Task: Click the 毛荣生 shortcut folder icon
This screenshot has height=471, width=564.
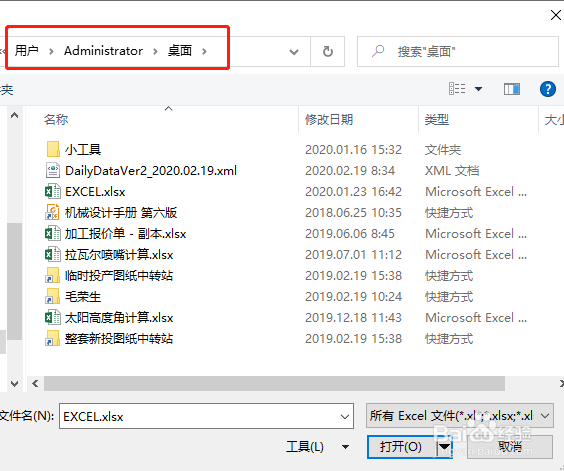Action: 53,296
